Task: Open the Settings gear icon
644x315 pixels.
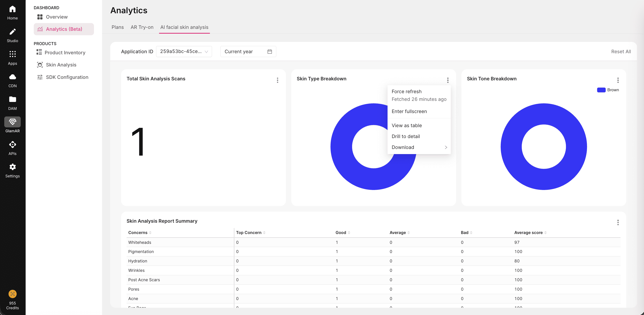Action: tap(13, 167)
